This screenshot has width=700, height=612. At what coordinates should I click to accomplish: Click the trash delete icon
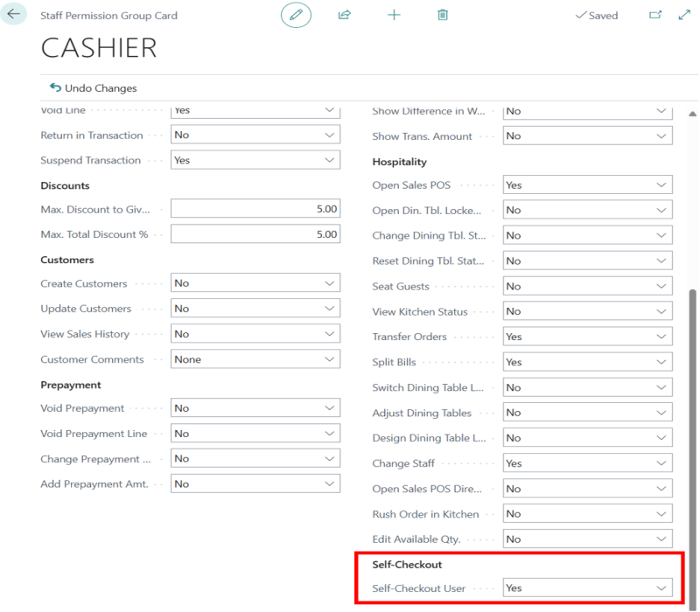443,15
